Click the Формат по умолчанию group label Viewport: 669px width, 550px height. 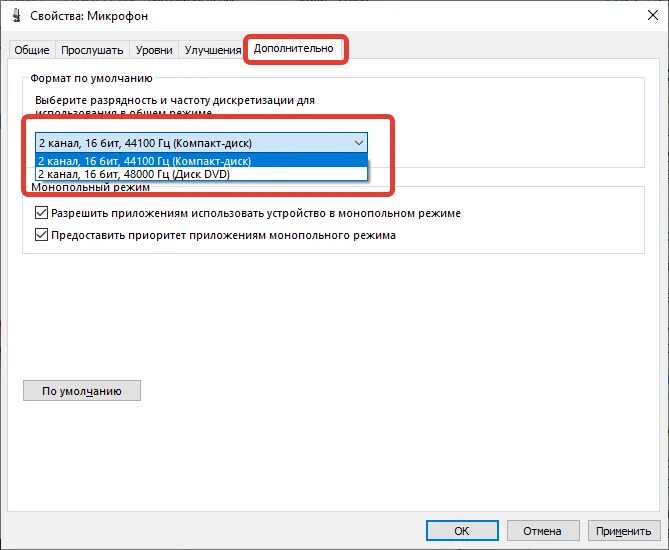pos(91,78)
